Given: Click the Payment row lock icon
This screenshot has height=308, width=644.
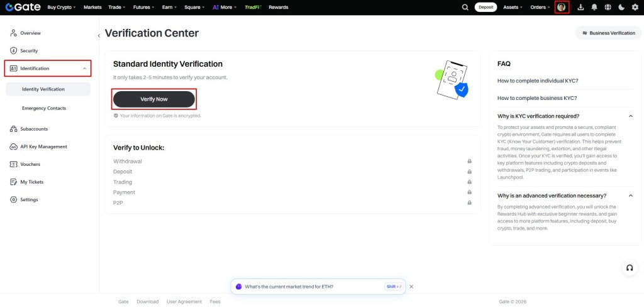Looking at the screenshot, I should pyautogui.click(x=469, y=192).
